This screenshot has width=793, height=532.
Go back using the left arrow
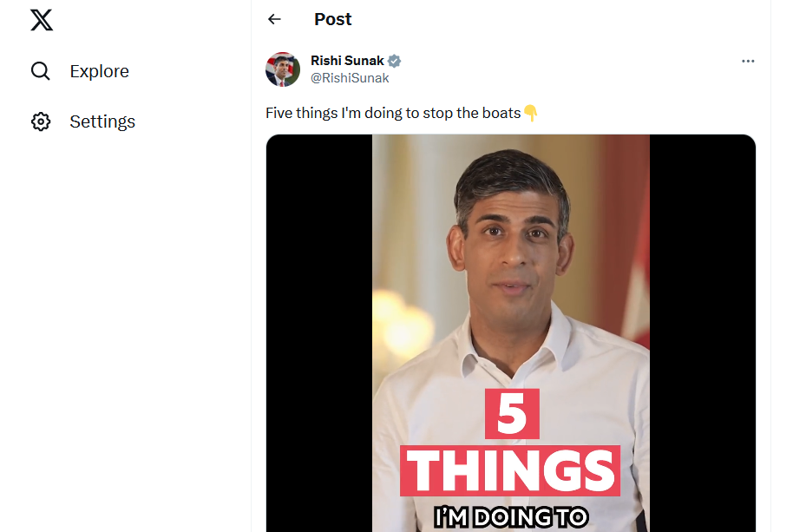[275, 19]
